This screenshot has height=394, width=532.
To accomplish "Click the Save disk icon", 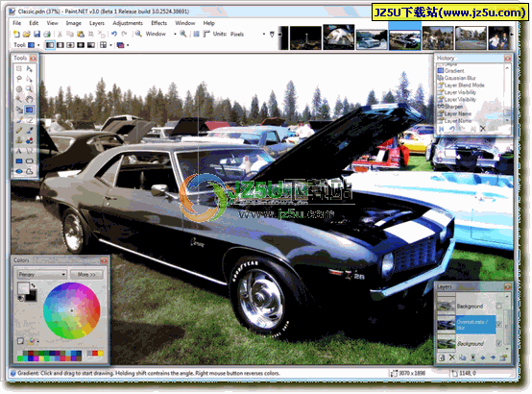I will 36,34.
